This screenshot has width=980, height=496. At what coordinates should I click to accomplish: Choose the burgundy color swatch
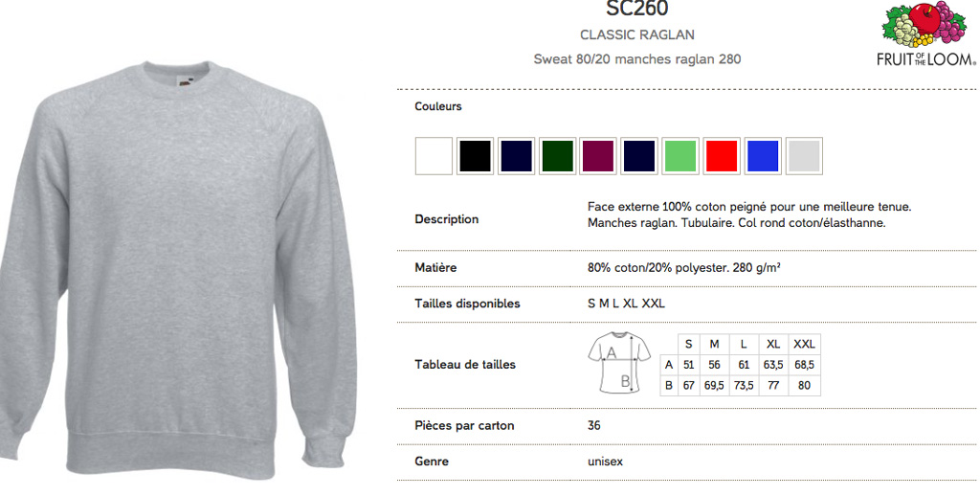[598, 156]
